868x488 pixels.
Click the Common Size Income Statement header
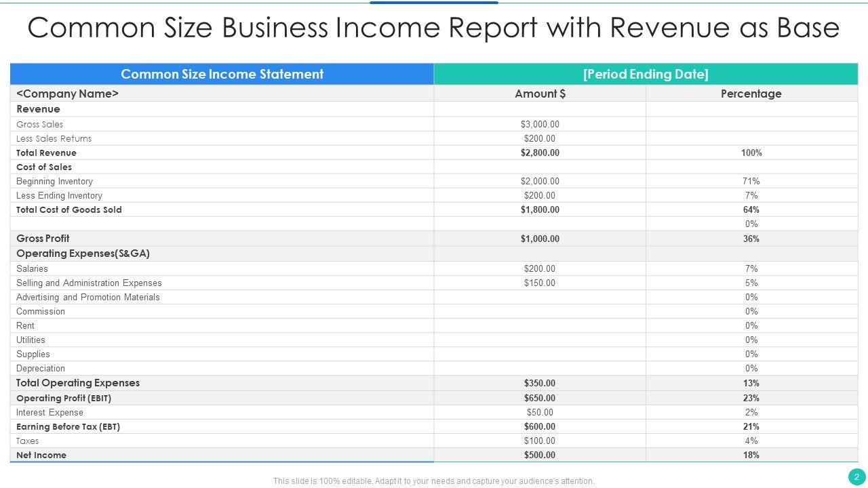coord(222,75)
